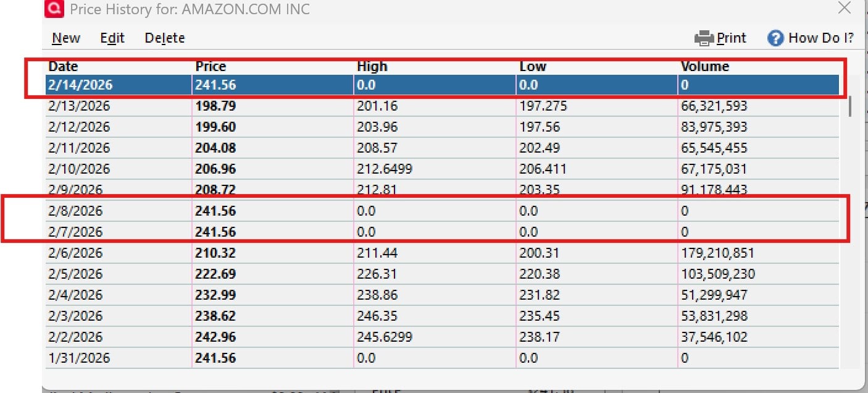Select the 2/4/2026 date cell
Screen dimensions: 868x393
point(75,295)
